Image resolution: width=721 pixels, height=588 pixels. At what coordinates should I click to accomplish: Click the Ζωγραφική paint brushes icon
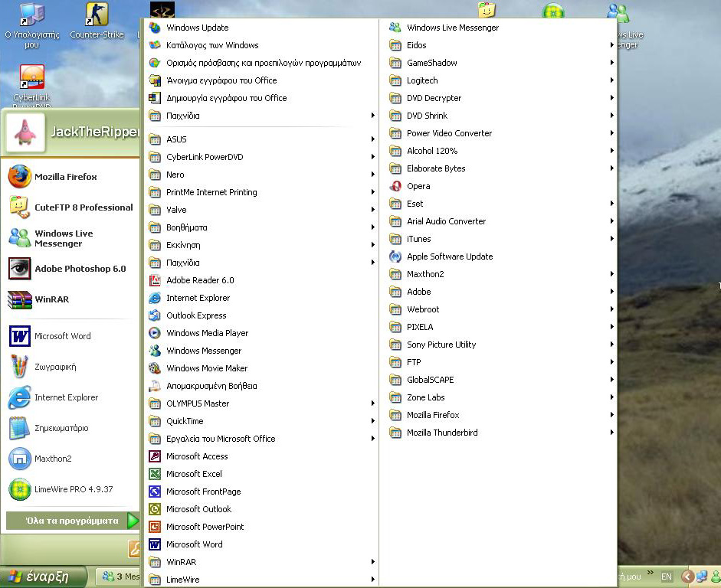20,367
